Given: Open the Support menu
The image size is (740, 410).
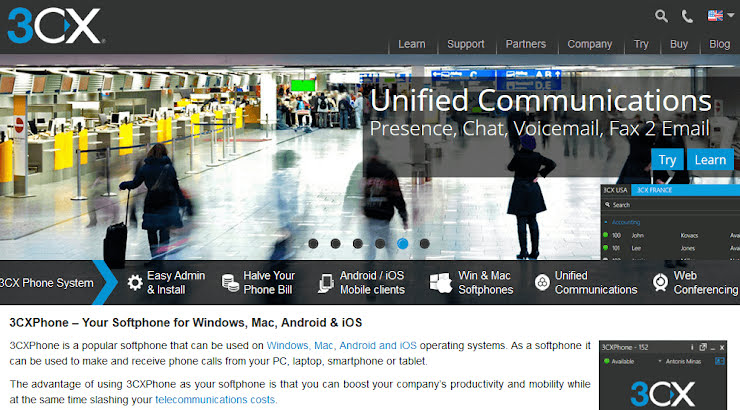Looking at the screenshot, I should coord(466,44).
